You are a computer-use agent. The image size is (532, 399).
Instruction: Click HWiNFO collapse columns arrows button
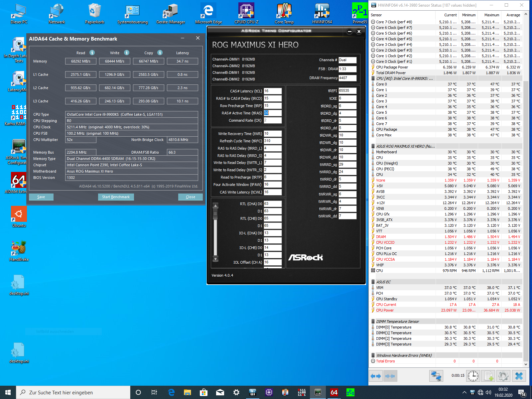pos(390,376)
